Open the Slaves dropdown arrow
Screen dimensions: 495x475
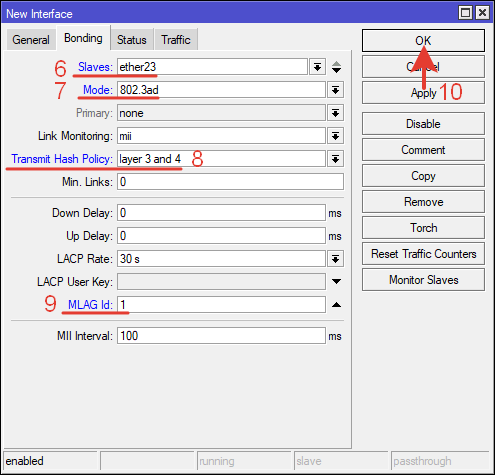pos(317,67)
